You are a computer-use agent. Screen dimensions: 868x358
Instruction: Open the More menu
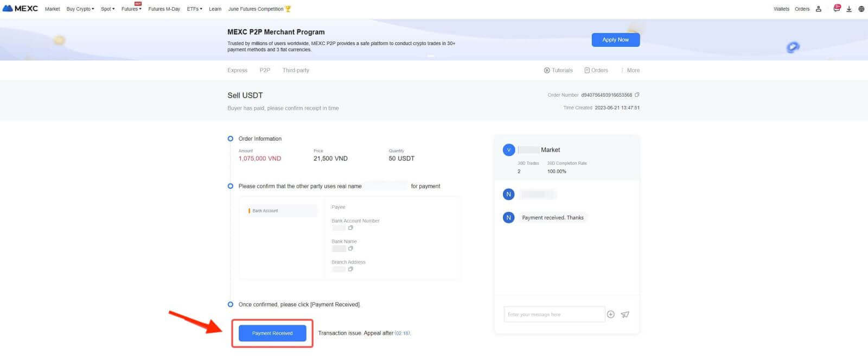point(630,70)
